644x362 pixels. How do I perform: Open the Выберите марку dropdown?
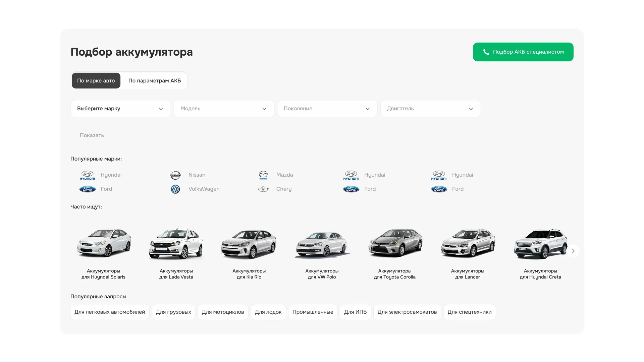(120, 109)
